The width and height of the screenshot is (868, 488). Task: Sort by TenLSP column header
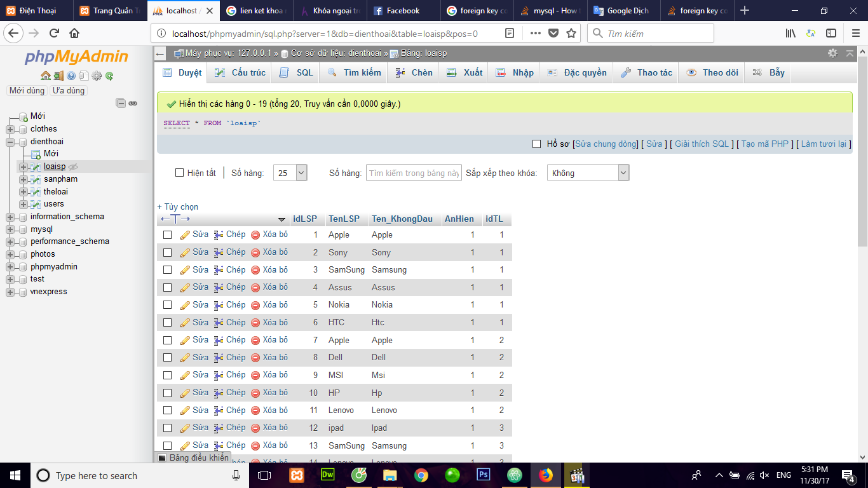pyautogui.click(x=344, y=219)
